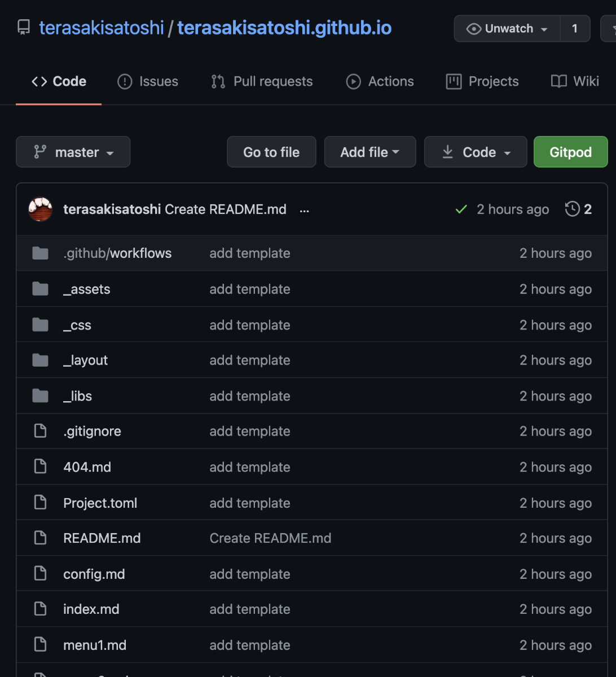Open add template commit for index.md row
The width and height of the screenshot is (616, 677).
pos(250,609)
